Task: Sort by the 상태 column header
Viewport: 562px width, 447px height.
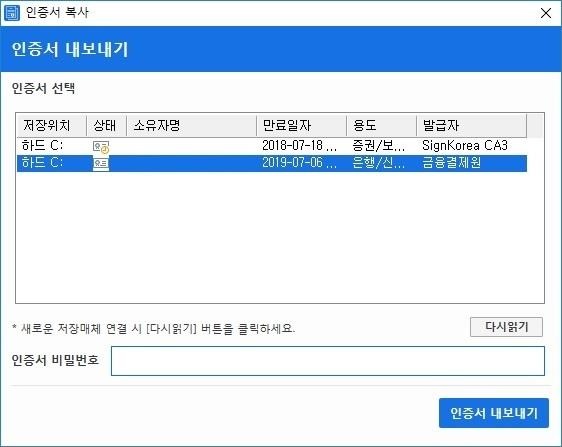Action: (x=106, y=125)
